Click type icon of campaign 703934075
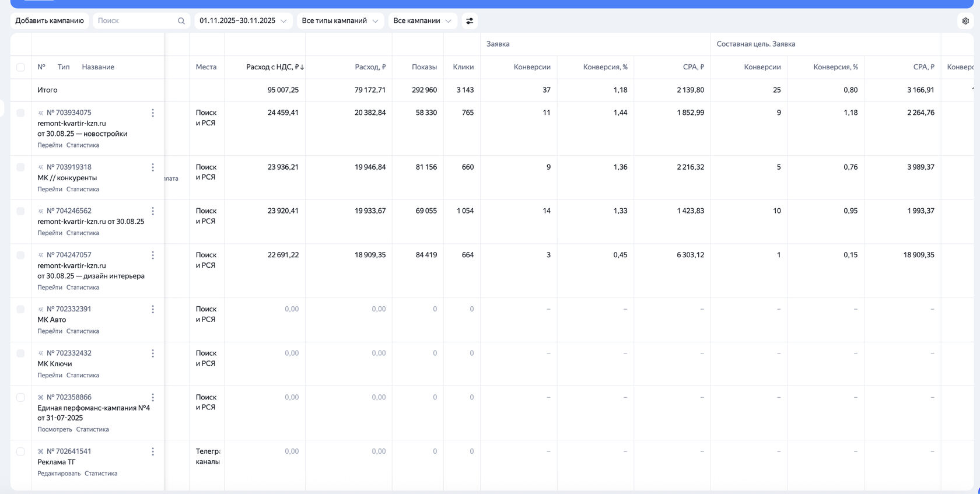The image size is (980, 494). [41, 113]
